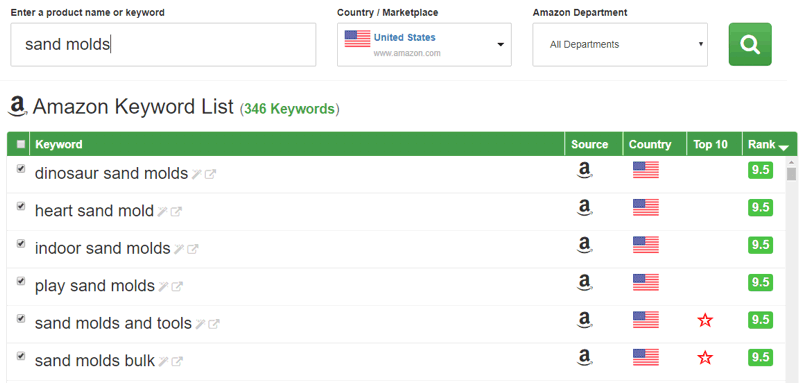Viewport: 800px width, 383px height.
Task: Click the wand icon beside 'sand molds bulk'
Action: coord(163,362)
